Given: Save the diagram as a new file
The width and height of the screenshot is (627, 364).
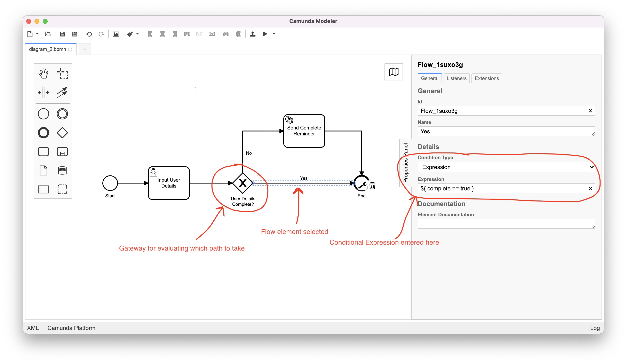Looking at the screenshot, I should pos(75,34).
